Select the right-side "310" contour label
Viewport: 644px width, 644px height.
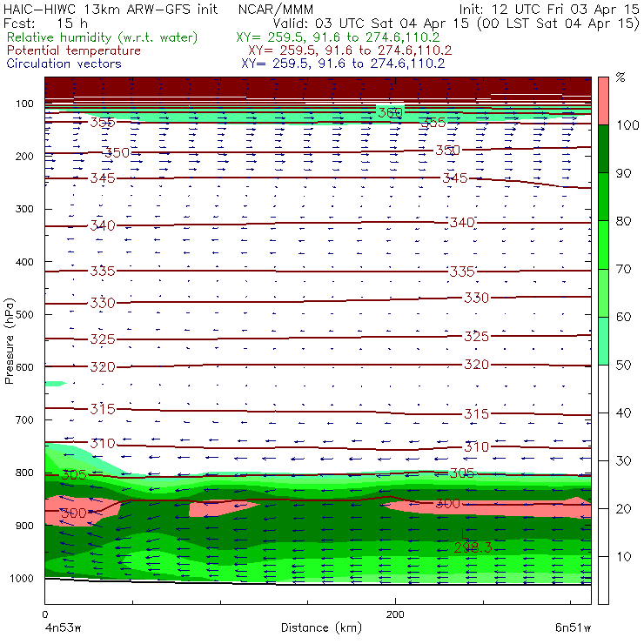pyautogui.click(x=476, y=446)
